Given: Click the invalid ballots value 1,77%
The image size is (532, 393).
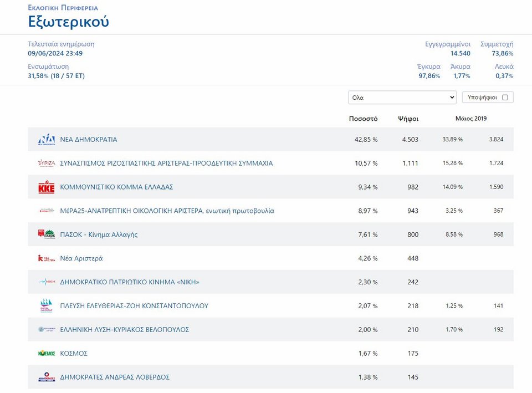Looking at the screenshot, I should pyautogui.click(x=462, y=76).
